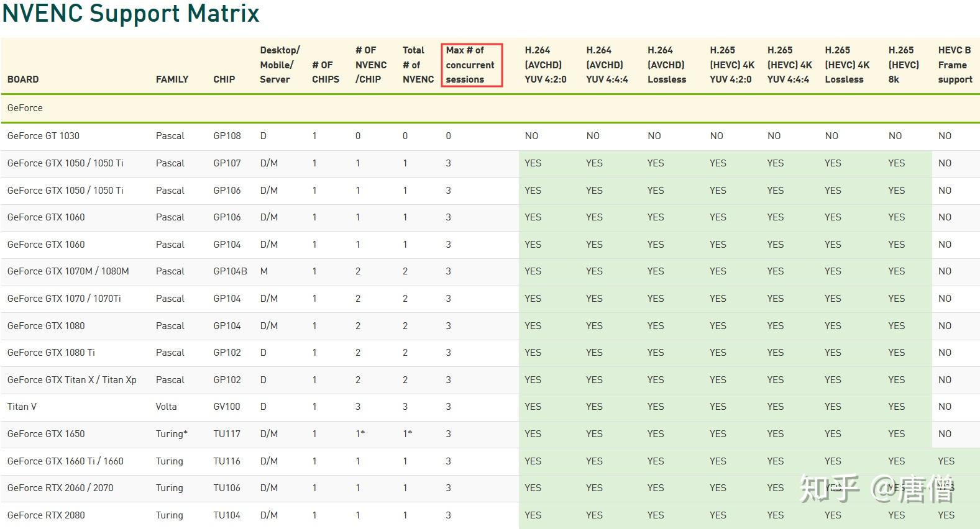Click the GeForce RTX 2080 board name
980x529 pixels.
(46, 515)
